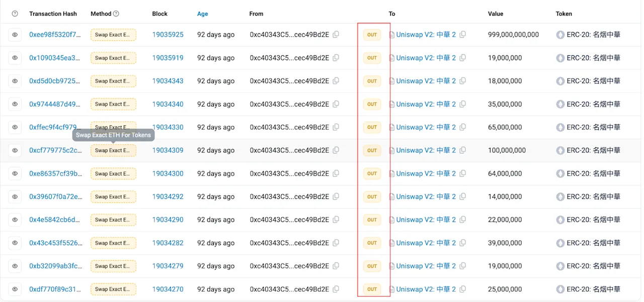Open quick view eye icon for 0x1090345ea3
The image size is (644, 302).
(x=15, y=58)
